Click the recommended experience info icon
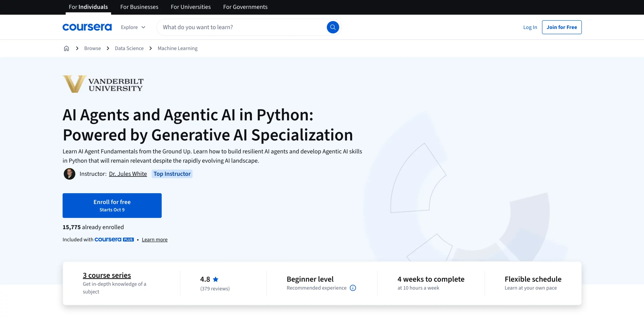The width and height of the screenshot is (644, 318). point(353,288)
